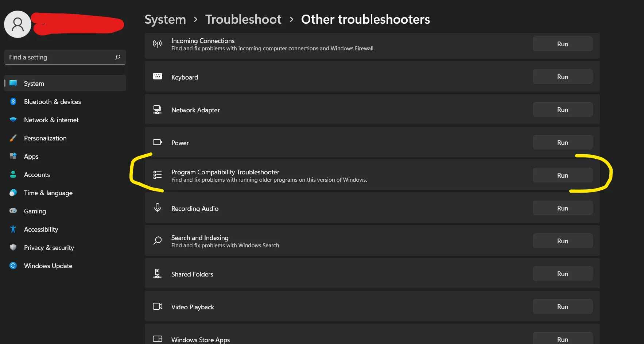Navigate to Troubleshoot in the breadcrumb
This screenshot has width=644, height=344.
tap(243, 19)
